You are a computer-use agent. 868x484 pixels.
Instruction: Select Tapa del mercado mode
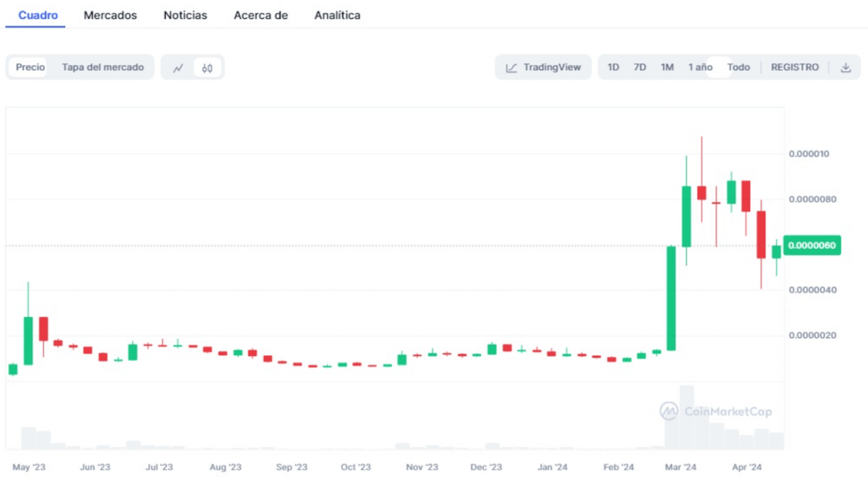tap(103, 67)
